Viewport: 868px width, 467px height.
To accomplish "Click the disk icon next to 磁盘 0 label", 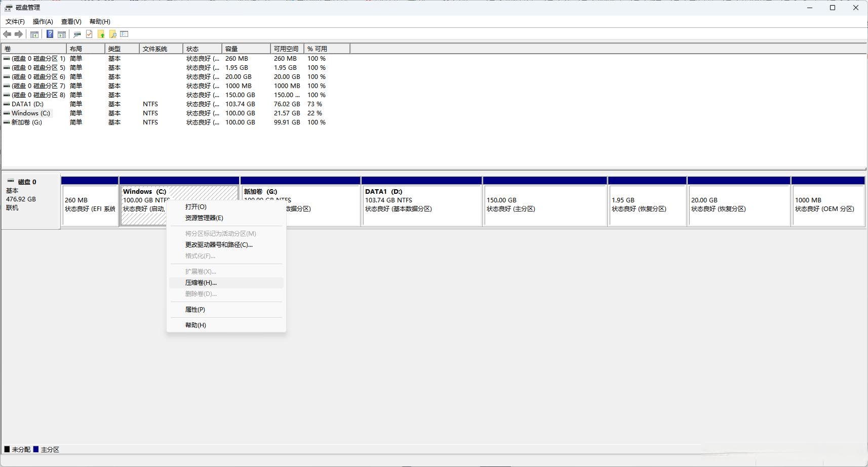I will pos(11,181).
